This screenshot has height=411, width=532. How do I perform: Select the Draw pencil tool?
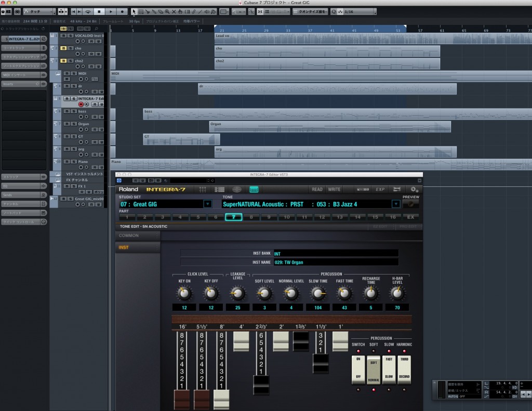point(194,11)
